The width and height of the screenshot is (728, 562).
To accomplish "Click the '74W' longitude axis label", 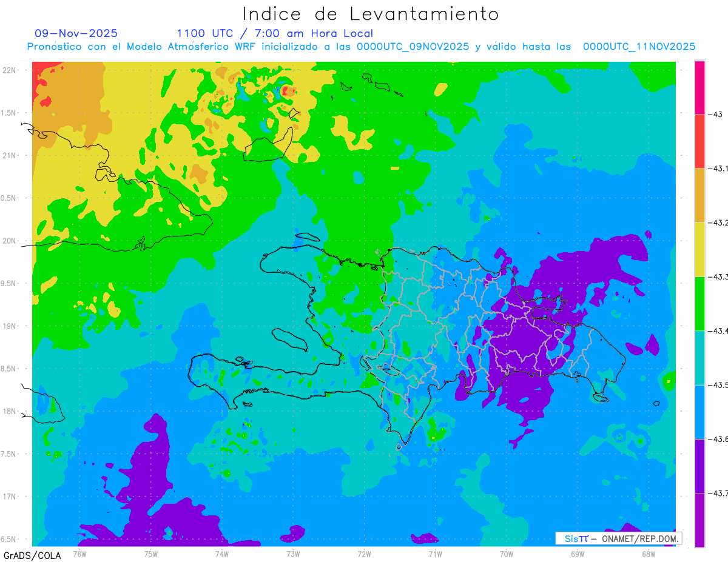I will click(x=222, y=554).
